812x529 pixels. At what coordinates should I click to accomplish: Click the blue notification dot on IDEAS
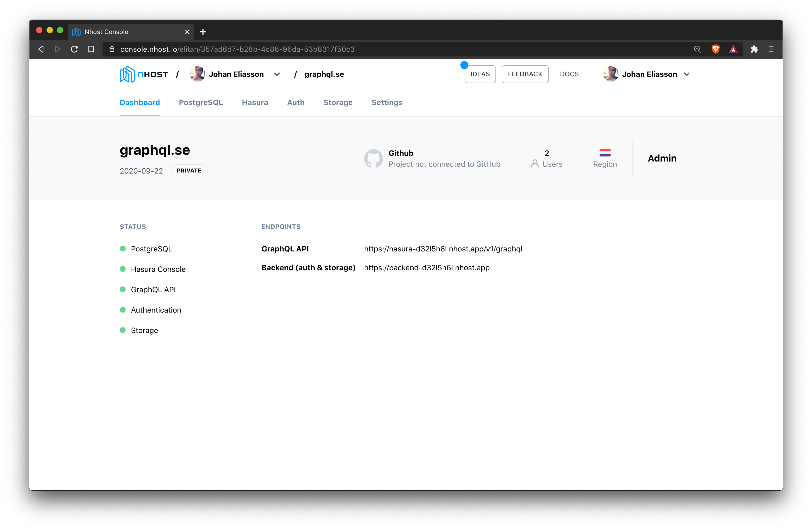464,65
